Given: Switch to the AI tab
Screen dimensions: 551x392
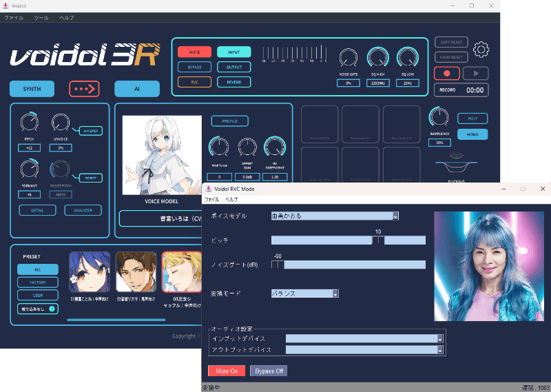Looking at the screenshot, I should [x=137, y=89].
